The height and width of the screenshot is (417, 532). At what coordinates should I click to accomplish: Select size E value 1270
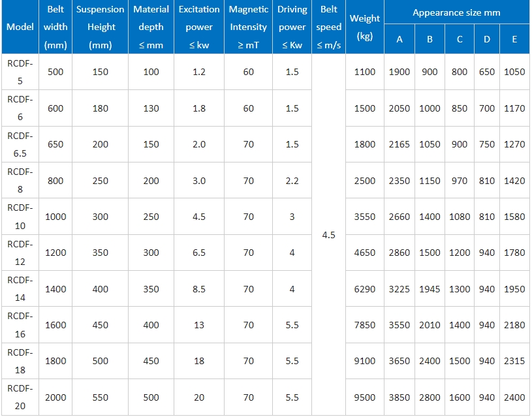click(x=514, y=144)
